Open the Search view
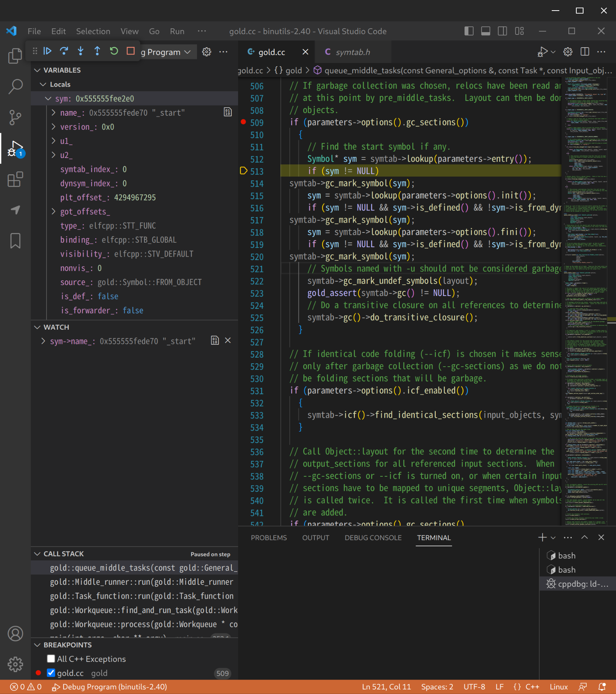616x694 pixels. point(15,87)
